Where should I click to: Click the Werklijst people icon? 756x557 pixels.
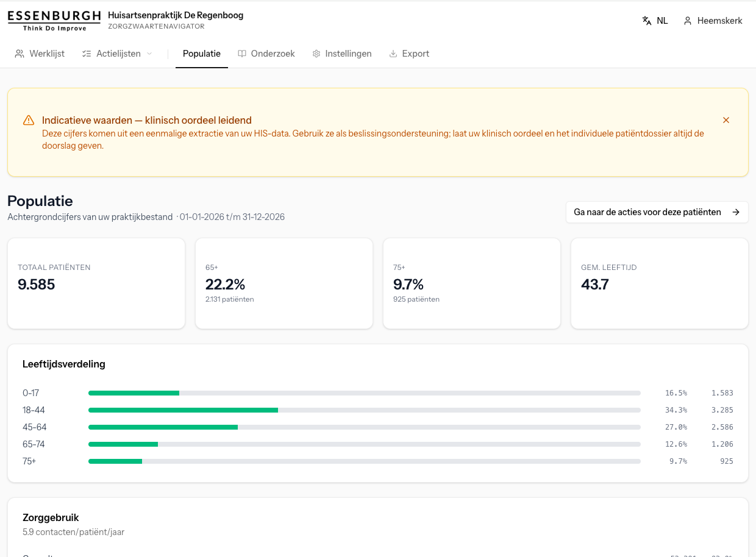(20, 54)
